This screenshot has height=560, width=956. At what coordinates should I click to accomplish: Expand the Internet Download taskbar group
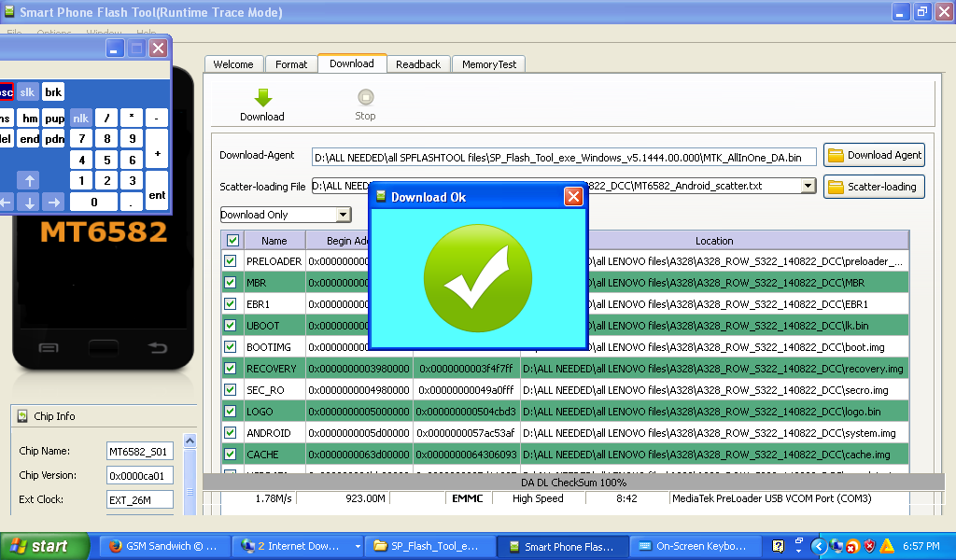(358, 546)
